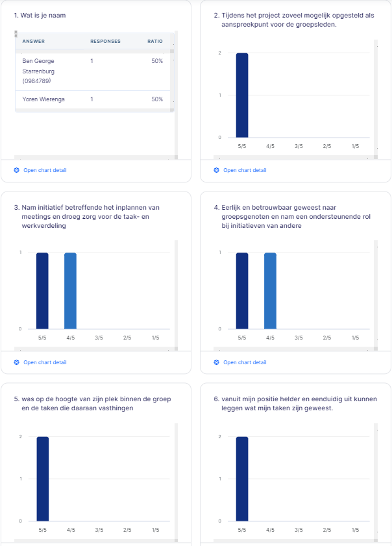Click the 5/5 bar in question 2 chart

pyautogui.click(x=242, y=95)
